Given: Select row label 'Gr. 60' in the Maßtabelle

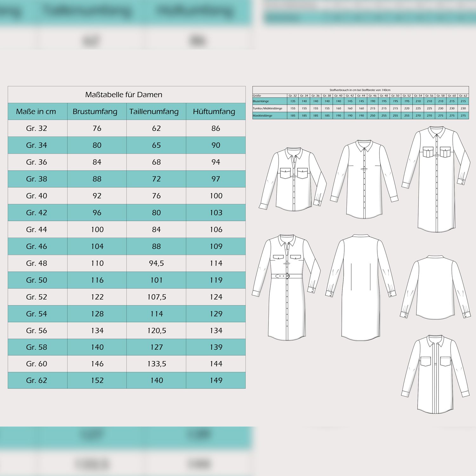Looking at the screenshot, I should [x=36, y=364].
